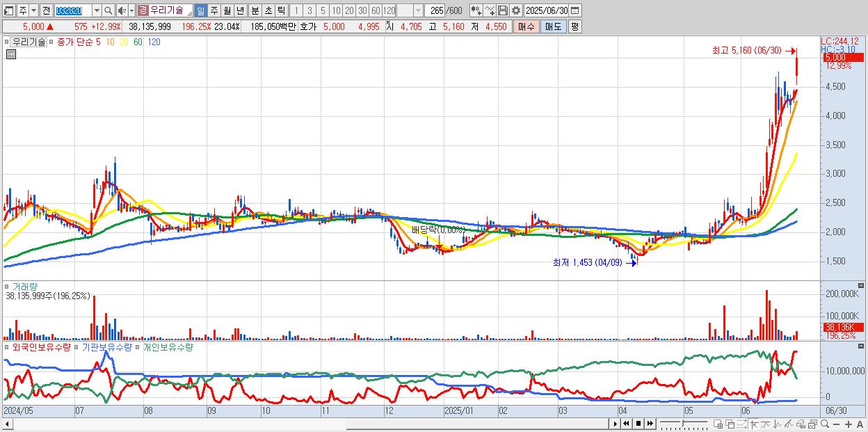Click the 20-day moving average label

coord(124,42)
